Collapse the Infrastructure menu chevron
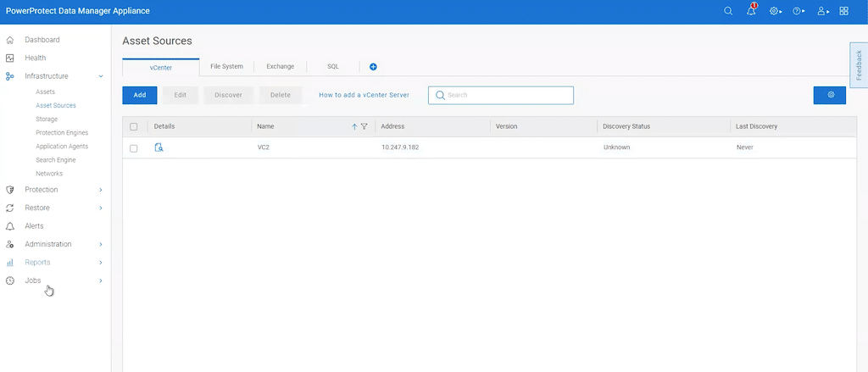Screen dimensions: 868x372 point(101,76)
